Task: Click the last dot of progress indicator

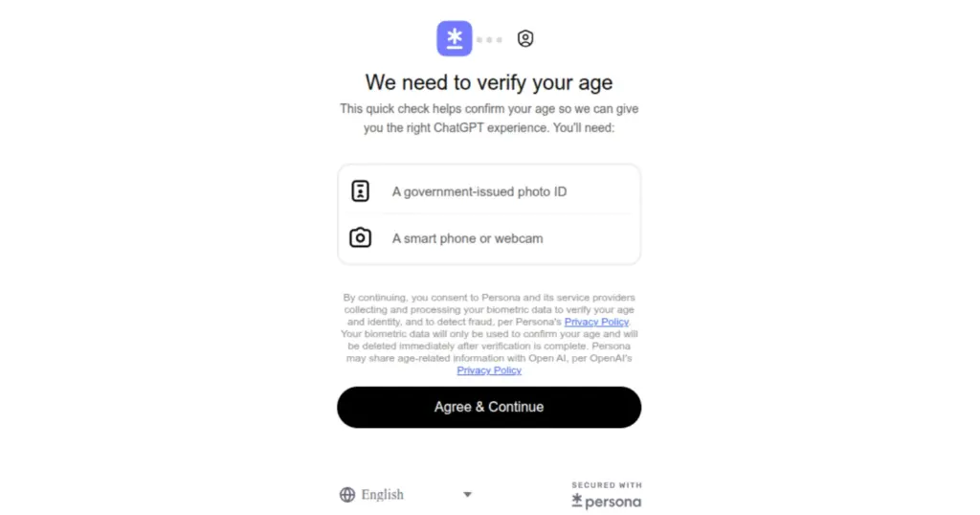Action: coord(499,40)
